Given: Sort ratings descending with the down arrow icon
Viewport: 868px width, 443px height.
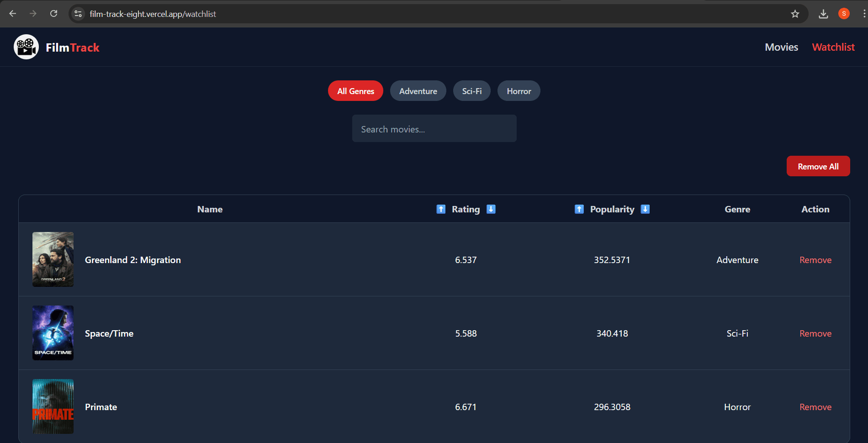Looking at the screenshot, I should pyautogui.click(x=491, y=209).
